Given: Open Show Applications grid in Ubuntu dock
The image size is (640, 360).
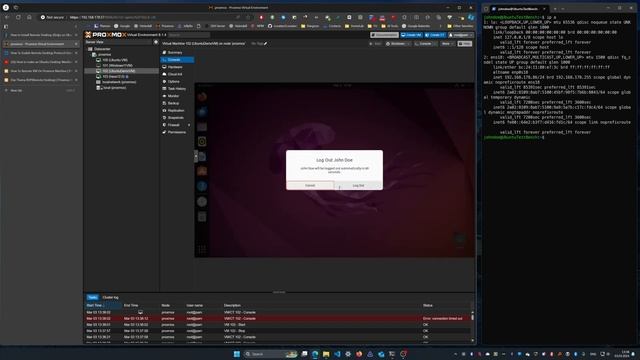Looking at the screenshot, I should pos(202,249).
